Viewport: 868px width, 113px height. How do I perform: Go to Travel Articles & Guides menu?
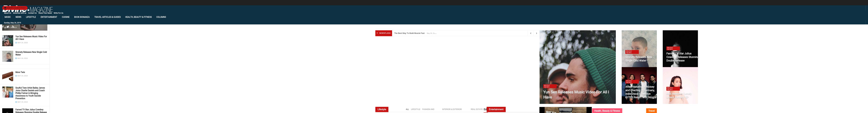point(107,17)
